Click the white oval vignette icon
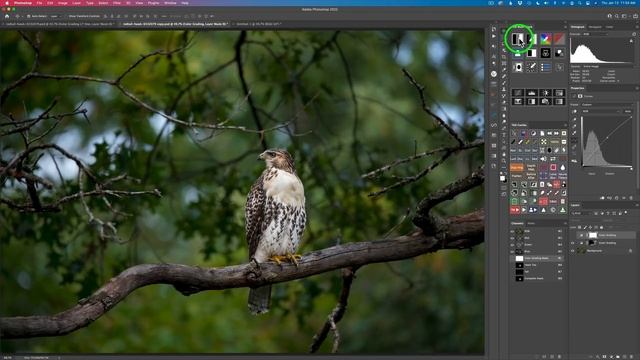The height and width of the screenshot is (360, 640). pyautogui.click(x=518, y=67)
